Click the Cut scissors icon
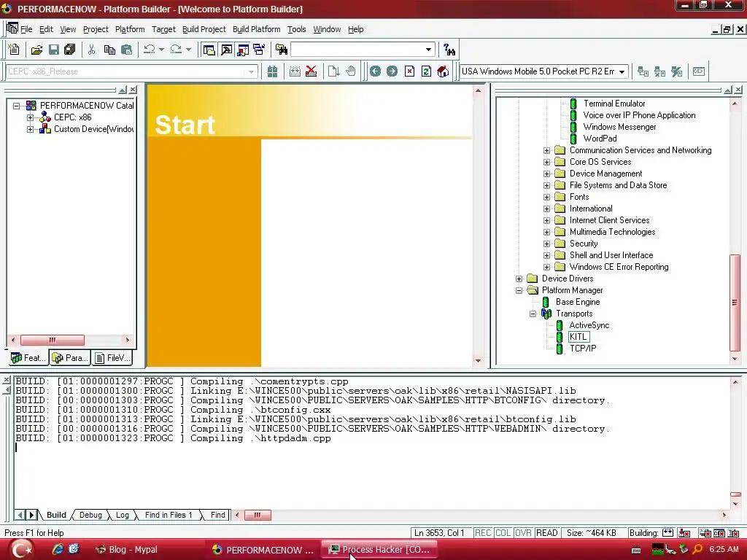The height and width of the screenshot is (560, 747). (91, 50)
